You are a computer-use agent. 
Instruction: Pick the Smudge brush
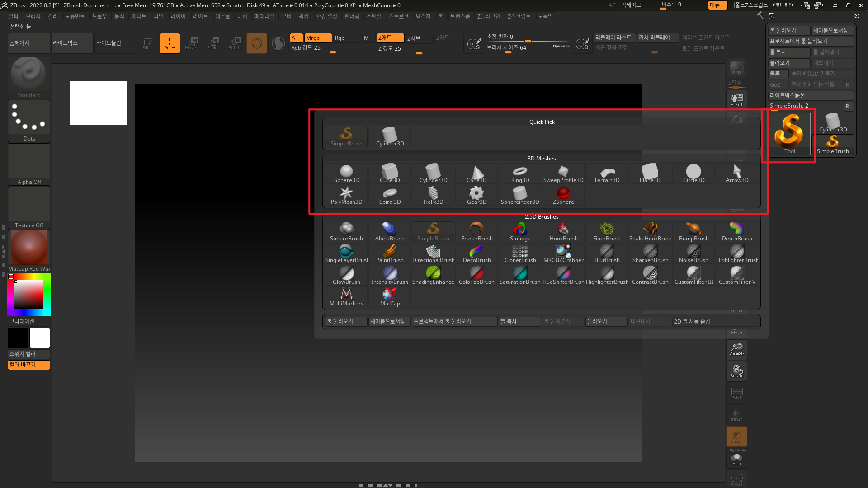point(520,232)
